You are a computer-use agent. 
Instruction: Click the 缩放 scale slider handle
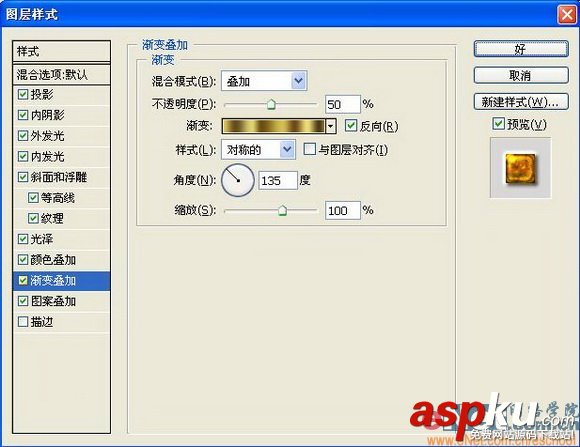pyautogui.click(x=282, y=211)
